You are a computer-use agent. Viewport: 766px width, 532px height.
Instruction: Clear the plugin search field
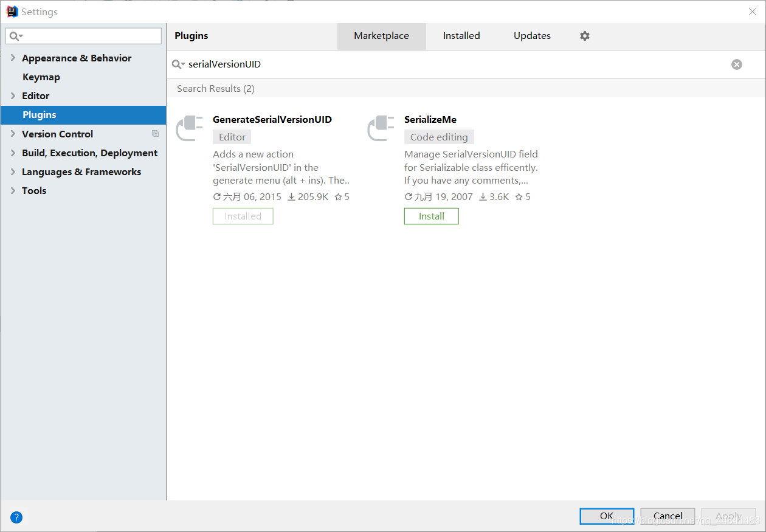(737, 64)
